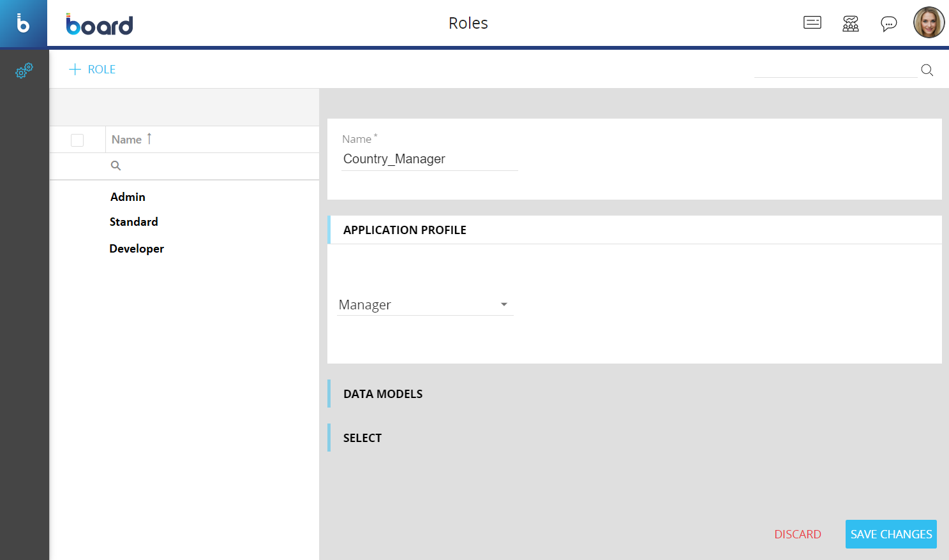
Task: Open the users group icon
Action: click(x=850, y=24)
